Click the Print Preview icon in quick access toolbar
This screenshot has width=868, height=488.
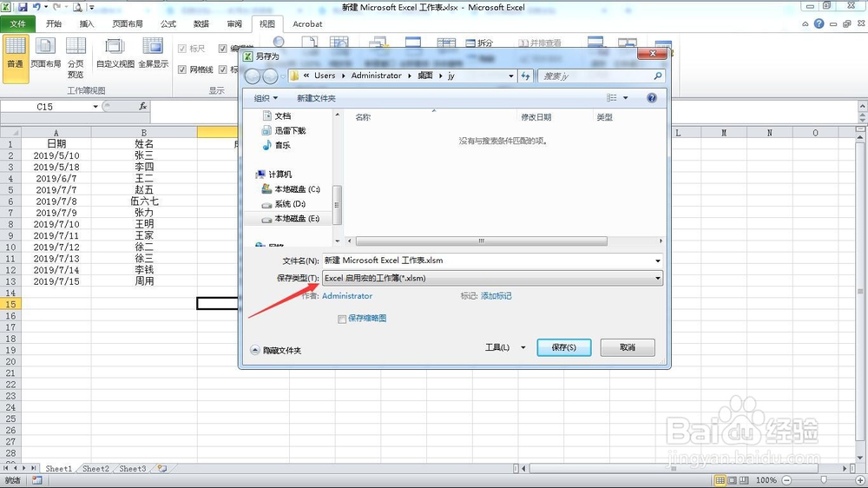coord(77,7)
